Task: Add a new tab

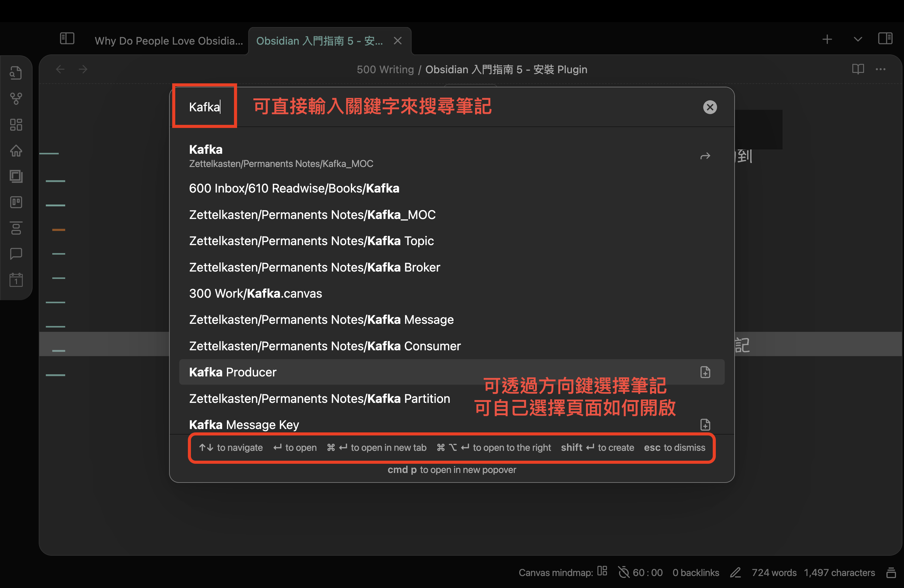Action: click(827, 39)
